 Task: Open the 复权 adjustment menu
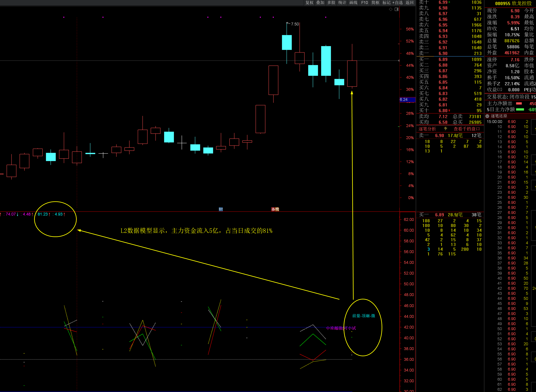point(309,3)
